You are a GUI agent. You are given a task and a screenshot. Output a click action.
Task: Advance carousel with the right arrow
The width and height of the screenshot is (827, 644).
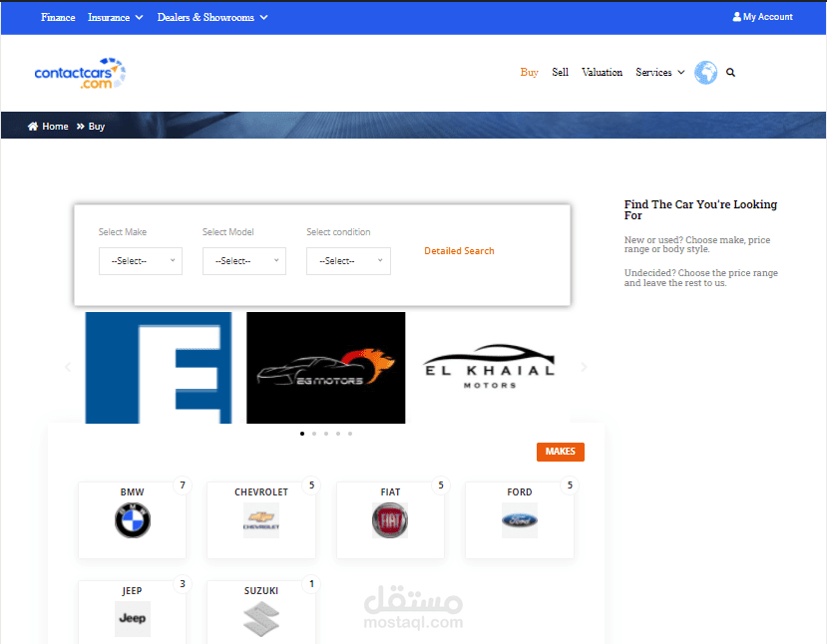(584, 367)
